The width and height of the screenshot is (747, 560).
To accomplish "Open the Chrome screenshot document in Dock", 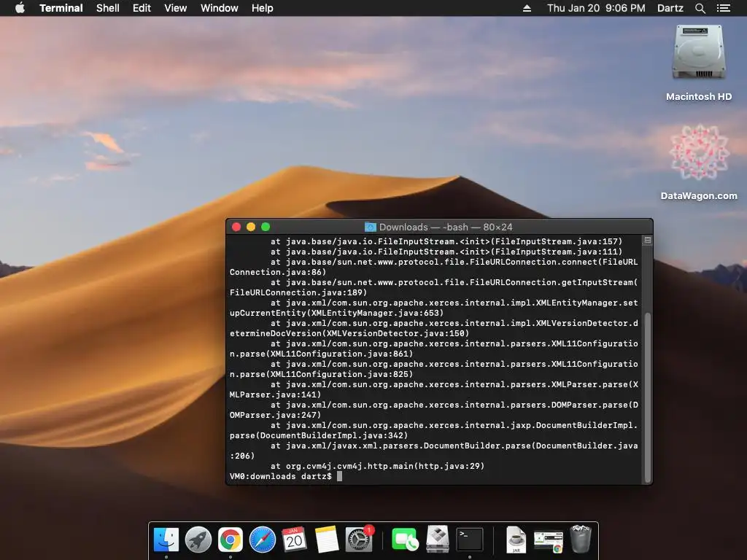I will pyautogui.click(x=549, y=542).
